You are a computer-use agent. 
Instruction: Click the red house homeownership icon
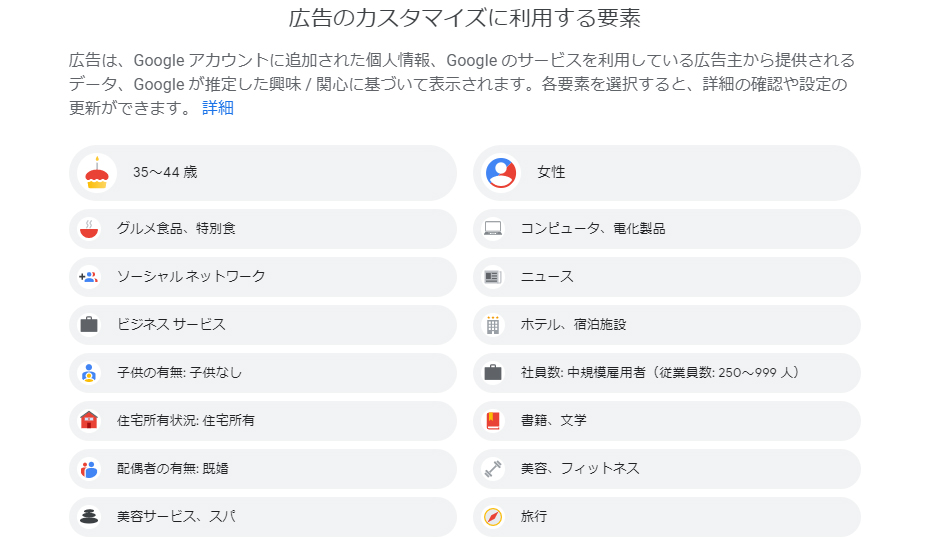(89, 421)
